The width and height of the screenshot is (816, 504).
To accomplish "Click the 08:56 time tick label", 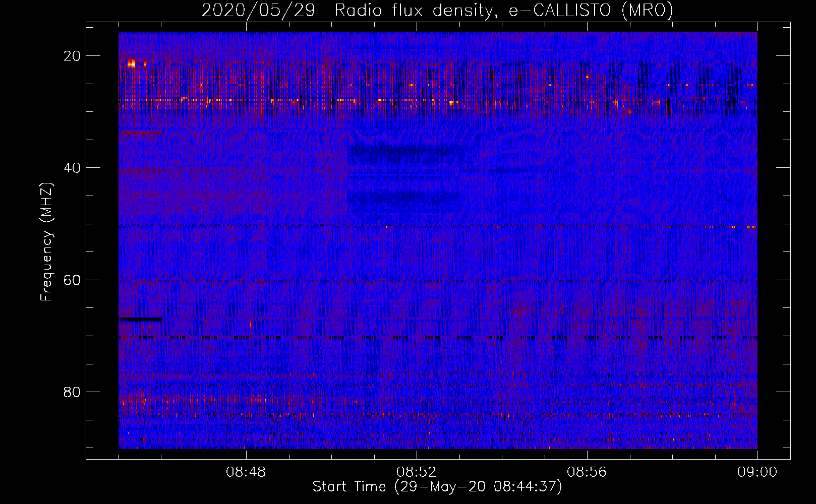I will click(x=587, y=472).
